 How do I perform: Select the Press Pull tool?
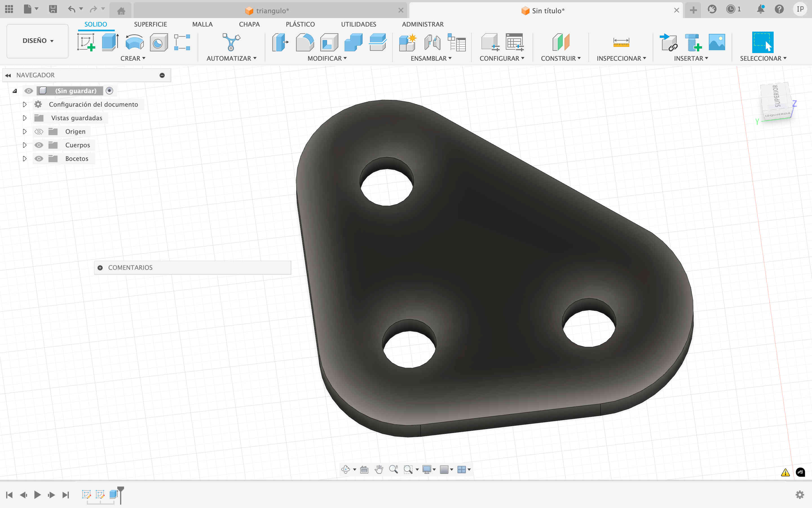pos(280,42)
